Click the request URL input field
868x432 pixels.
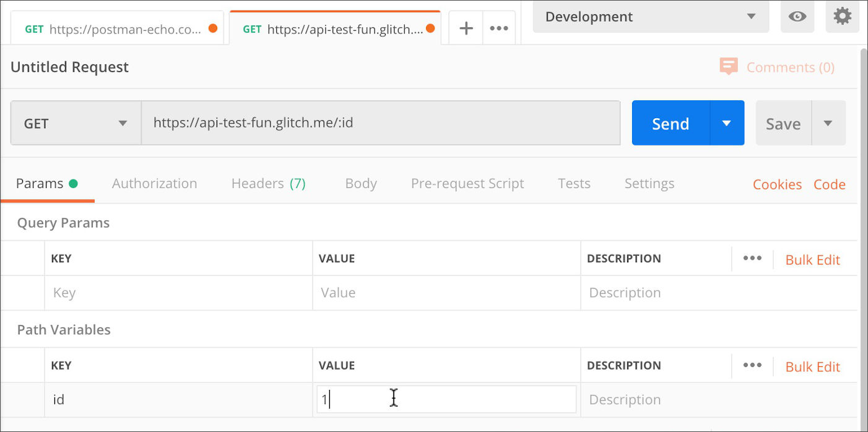coord(380,123)
